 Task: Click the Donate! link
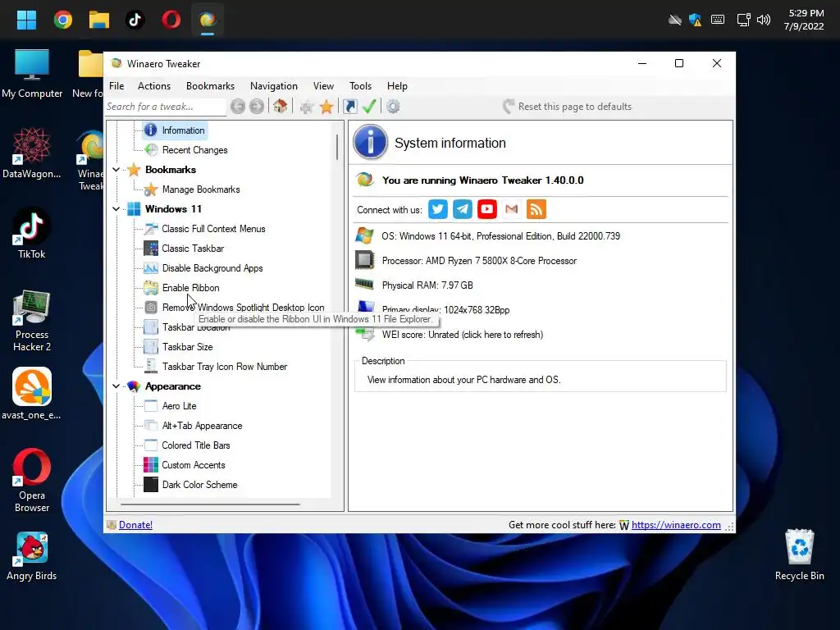135,525
